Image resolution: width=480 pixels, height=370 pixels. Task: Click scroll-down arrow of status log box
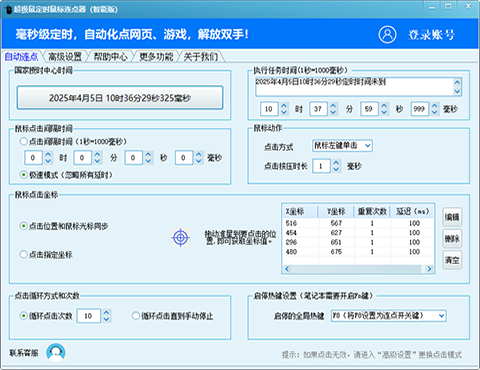tap(457, 91)
